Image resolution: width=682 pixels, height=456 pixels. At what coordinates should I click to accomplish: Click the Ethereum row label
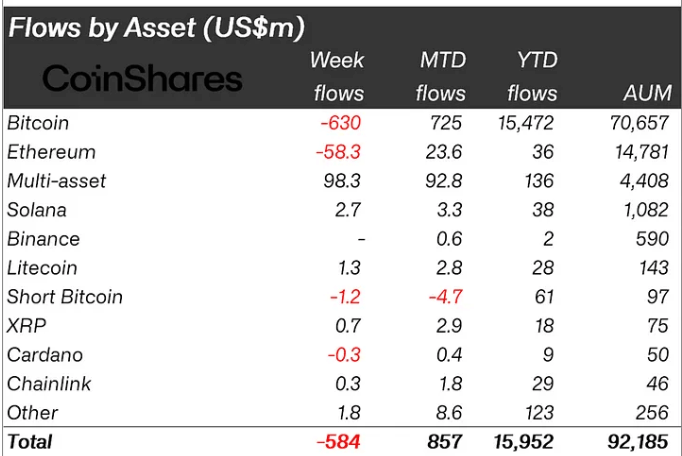point(51,152)
